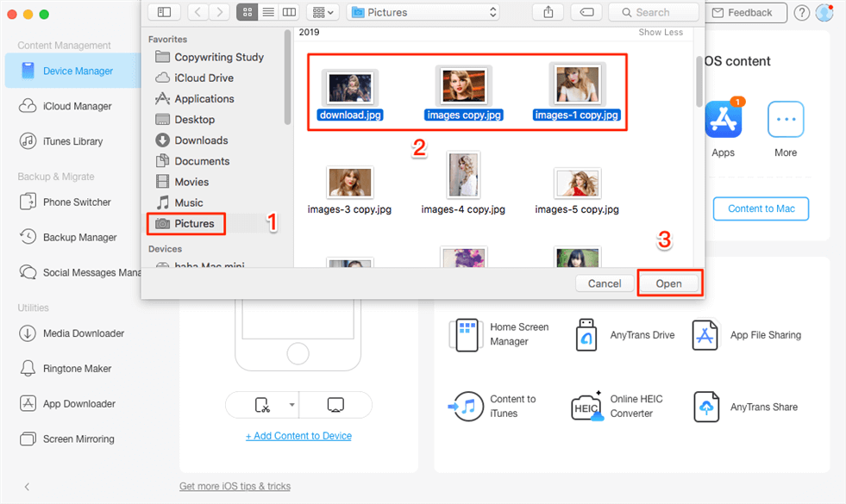This screenshot has width=846, height=504.
Task: Open the AnyTrans Share icon
Action: [x=705, y=407]
